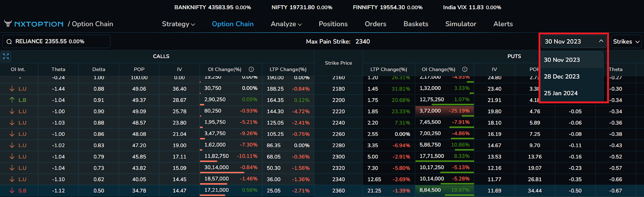The height and width of the screenshot is (197, 644).
Task: Click the Delta column header
Action: 99,69
